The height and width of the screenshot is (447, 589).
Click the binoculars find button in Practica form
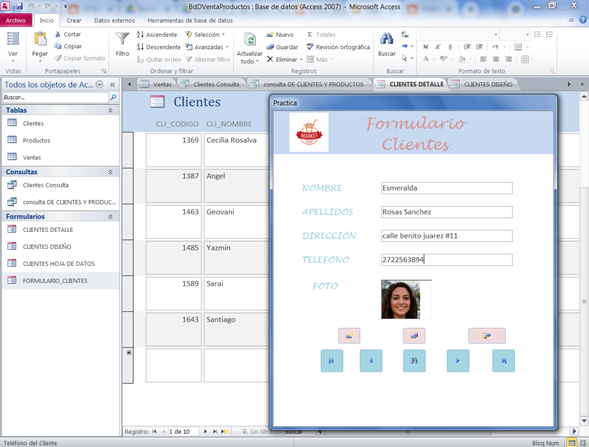414,361
